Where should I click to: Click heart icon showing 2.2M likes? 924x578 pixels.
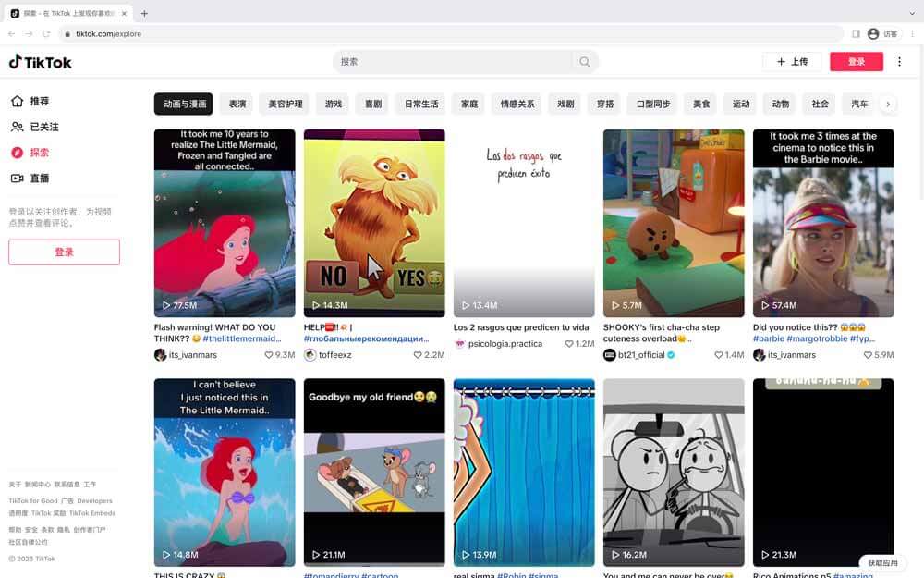(x=418, y=355)
